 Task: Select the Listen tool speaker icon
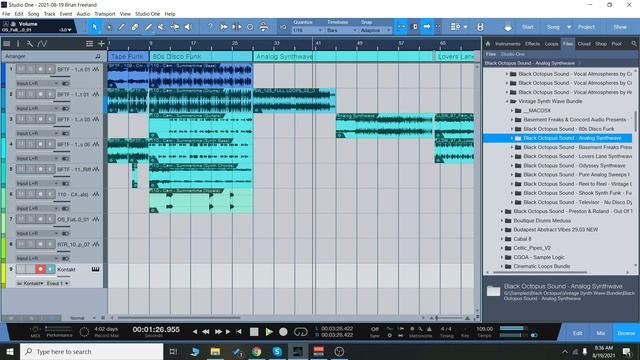tap(188, 27)
